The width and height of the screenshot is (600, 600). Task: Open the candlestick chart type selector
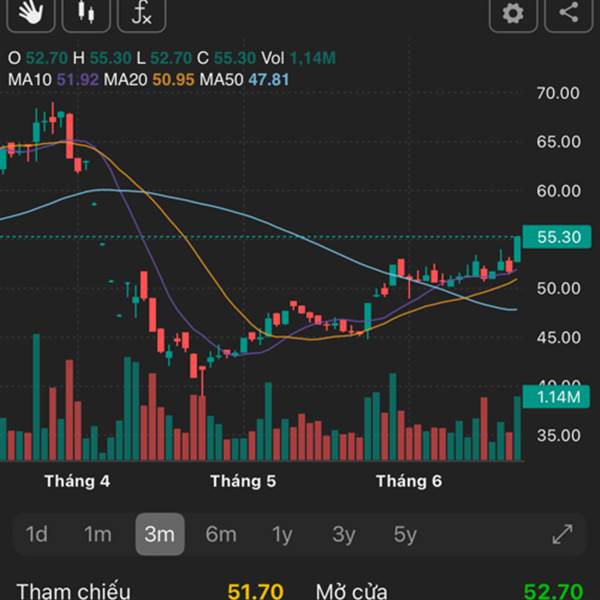pyautogui.click(x=86, y=14)
